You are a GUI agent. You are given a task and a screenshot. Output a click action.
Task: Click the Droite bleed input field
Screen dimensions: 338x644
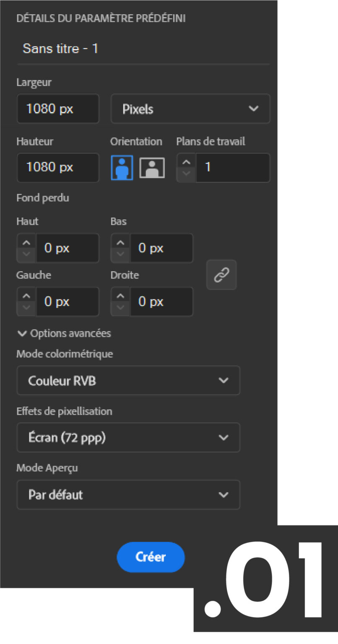click(x=161, y=301)
